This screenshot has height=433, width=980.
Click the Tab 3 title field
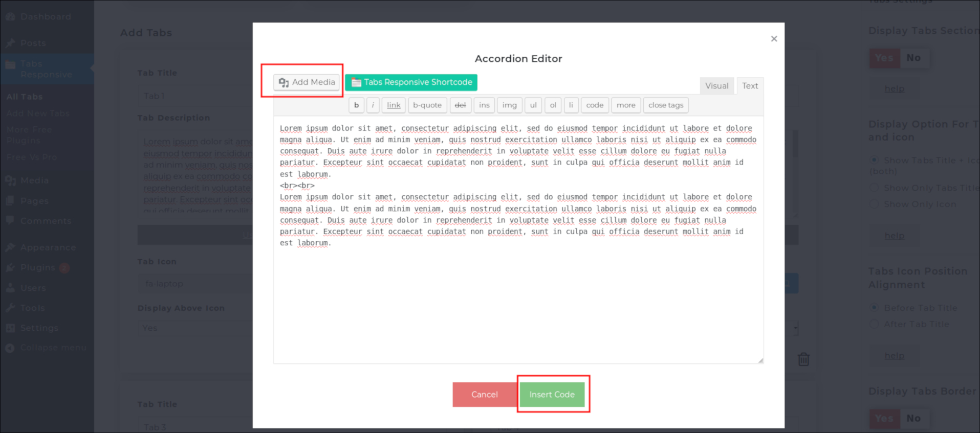click(x=195, y=426)
